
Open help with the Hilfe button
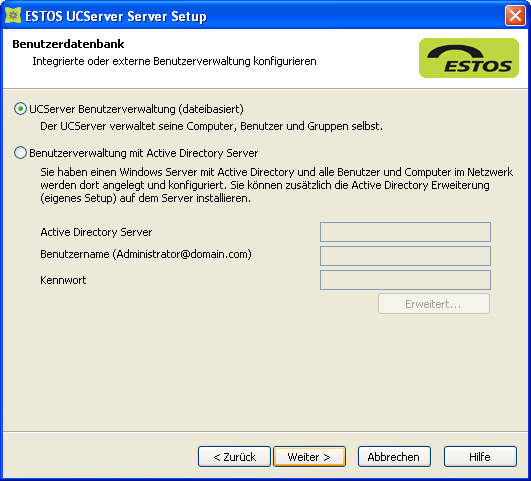(x=480, y=457)
